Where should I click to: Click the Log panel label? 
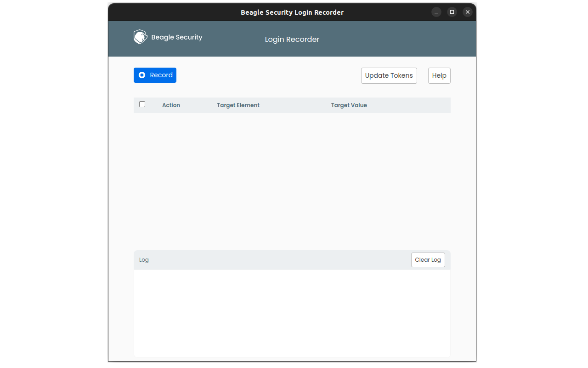point(144,260)
